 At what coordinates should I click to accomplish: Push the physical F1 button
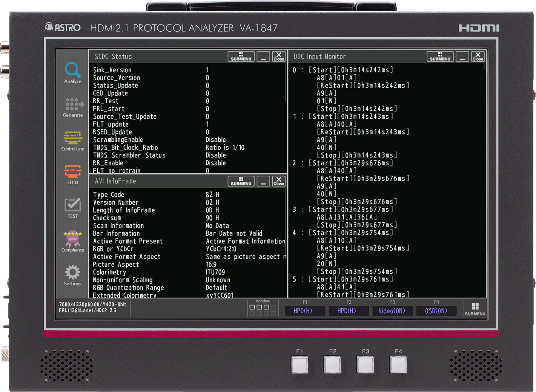pyautogui.click(x=299, y=365)
